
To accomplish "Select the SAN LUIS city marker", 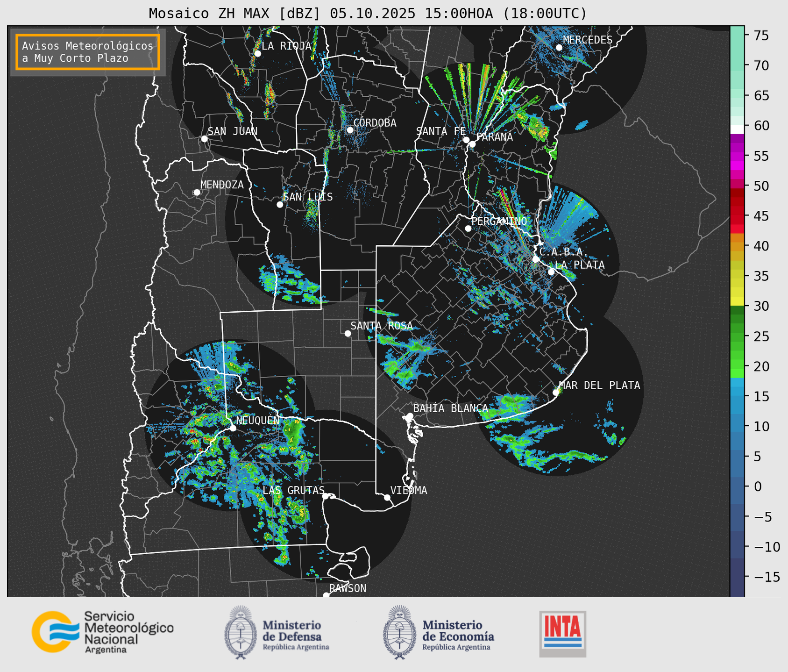I will pyautogui.click(x=280, y=205).
